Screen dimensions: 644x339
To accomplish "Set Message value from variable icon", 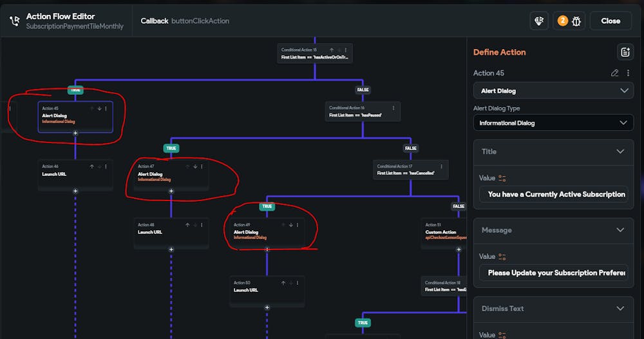I will [502, 257].
